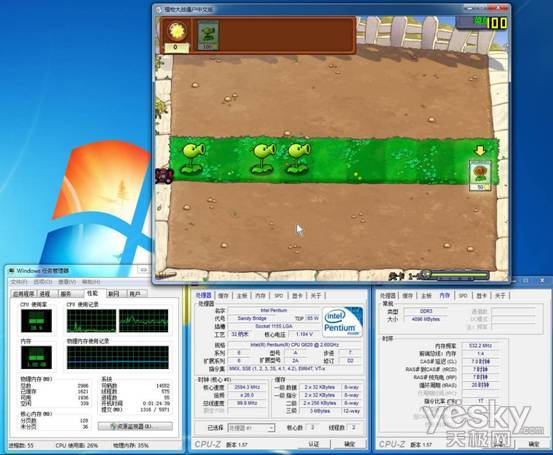This screenshot has width=553, height=455.
Task: Click the 'Socket 1155 LGA' package field
Action: 273,326
